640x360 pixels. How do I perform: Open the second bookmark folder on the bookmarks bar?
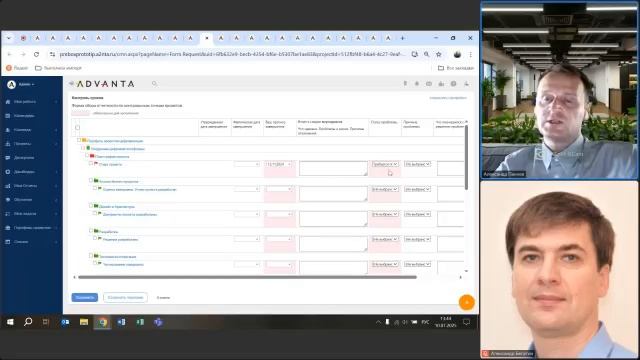pos(58,68)
